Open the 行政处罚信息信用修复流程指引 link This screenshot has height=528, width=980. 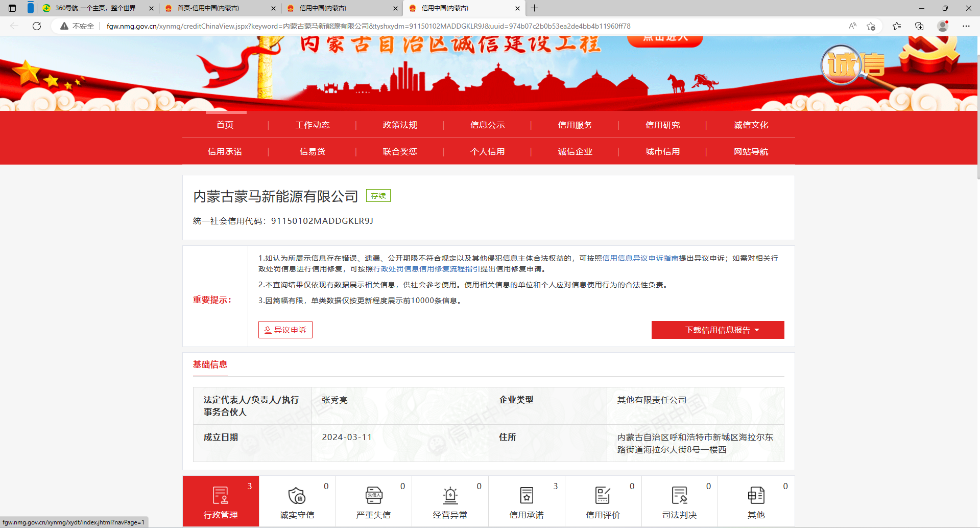pyautogui.click(x=427, y=269)
